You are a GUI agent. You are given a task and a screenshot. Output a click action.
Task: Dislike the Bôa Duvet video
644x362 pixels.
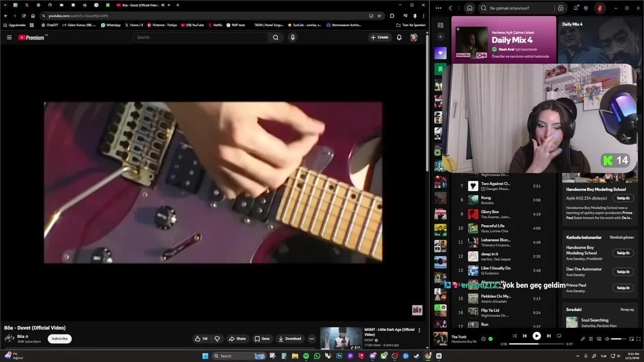pos(217,338)
